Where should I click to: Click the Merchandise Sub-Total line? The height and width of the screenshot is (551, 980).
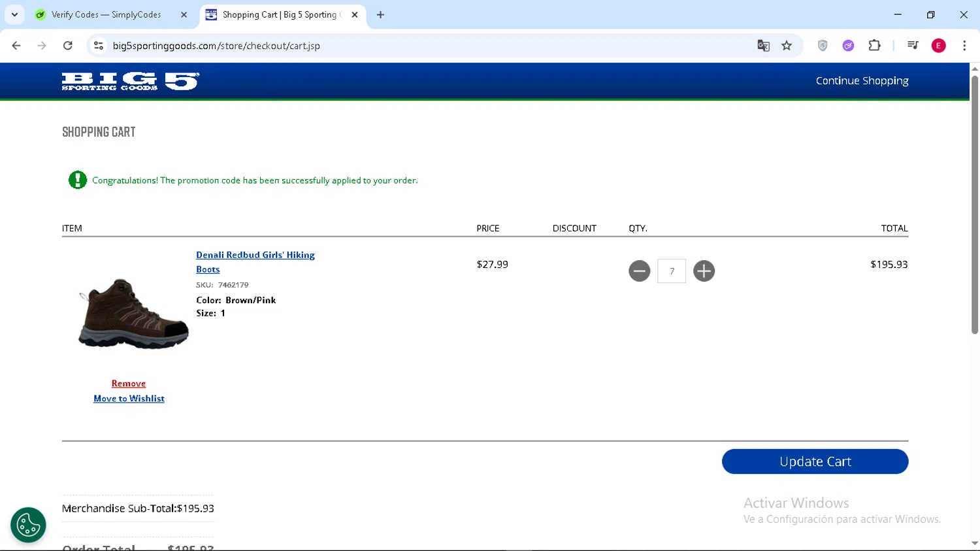[x=138, y=509]
